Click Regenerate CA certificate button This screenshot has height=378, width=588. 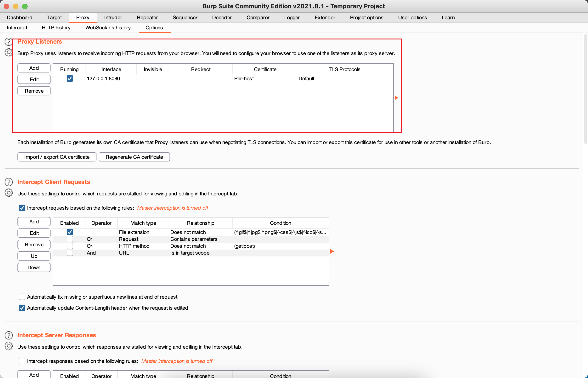(134, 157)
